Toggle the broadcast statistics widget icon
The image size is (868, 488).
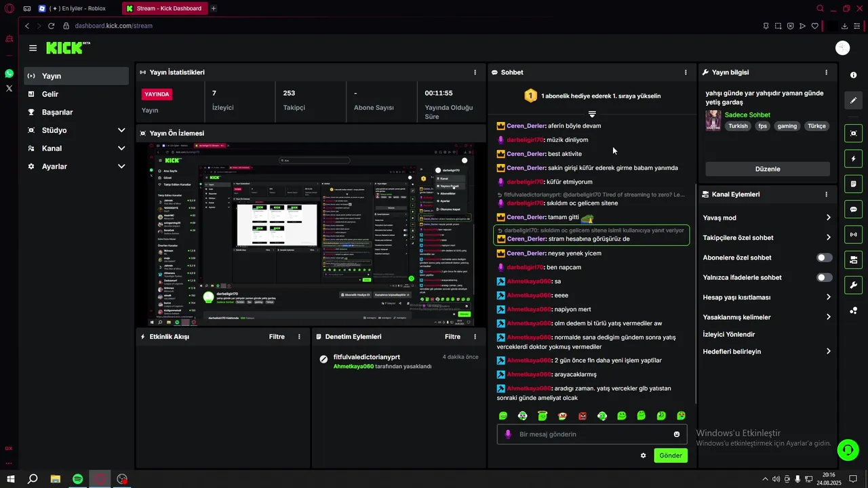[853, 235]
